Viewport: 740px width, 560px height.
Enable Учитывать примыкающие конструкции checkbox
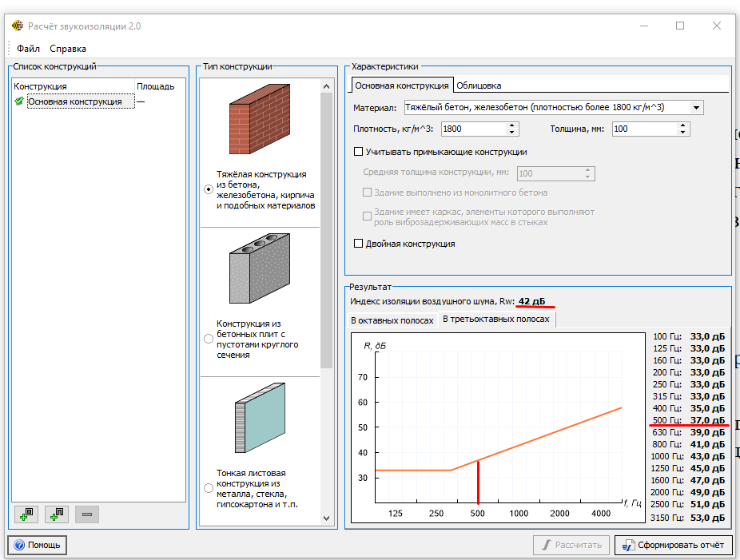coord(358,151)
